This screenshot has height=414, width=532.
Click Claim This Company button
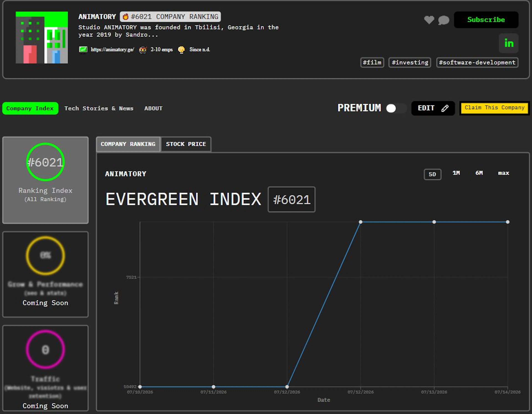(x=494, y=108)
